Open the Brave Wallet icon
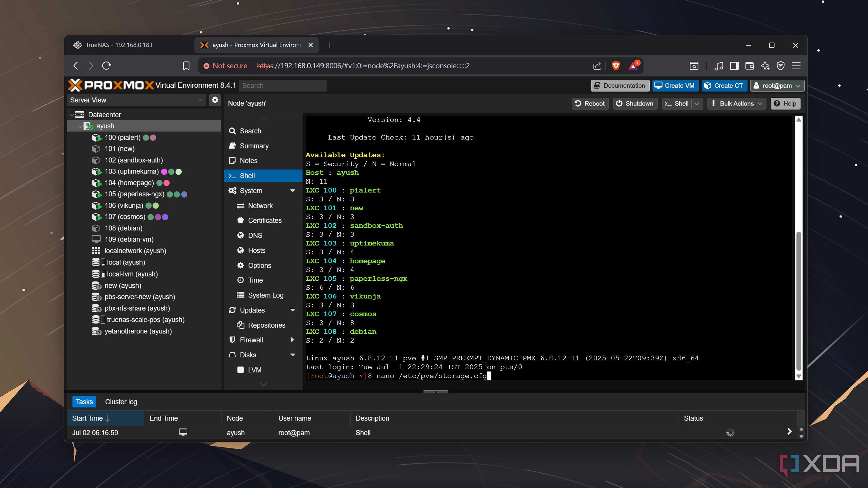868x488 pixels. coord(749,66)
